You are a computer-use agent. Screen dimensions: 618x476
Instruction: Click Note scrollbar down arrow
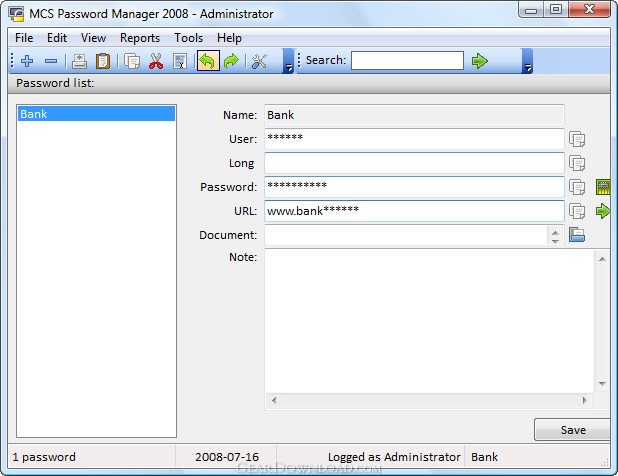click(x=602, y=383)
